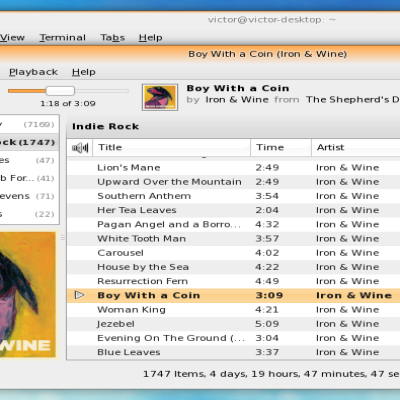Screen dimensions: 400x400
Task: Click the song position seek slider handle
Action: point(60,91)
